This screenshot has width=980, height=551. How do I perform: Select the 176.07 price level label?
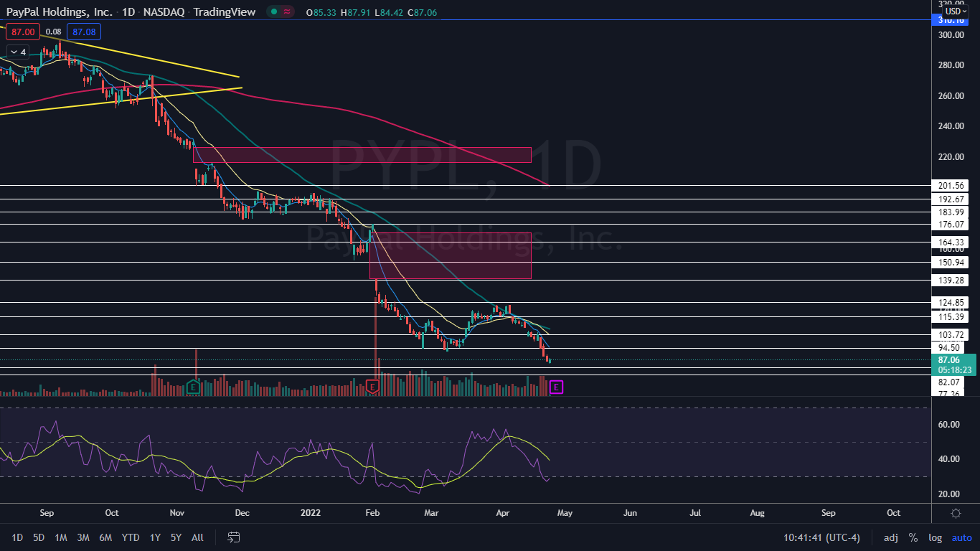951,225
